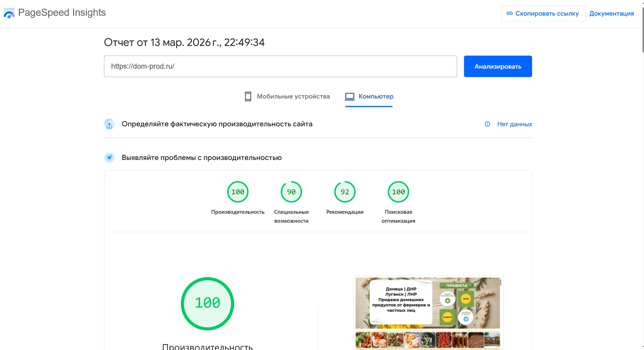Screen dimensions: 644x350
Task: Click the field data chart icon
Action: coord(109,124)
